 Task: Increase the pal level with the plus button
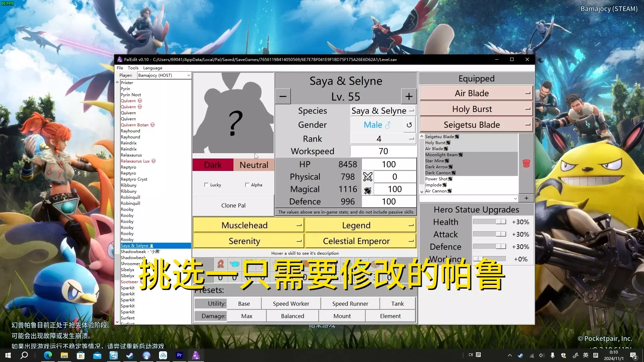(409, 97)
